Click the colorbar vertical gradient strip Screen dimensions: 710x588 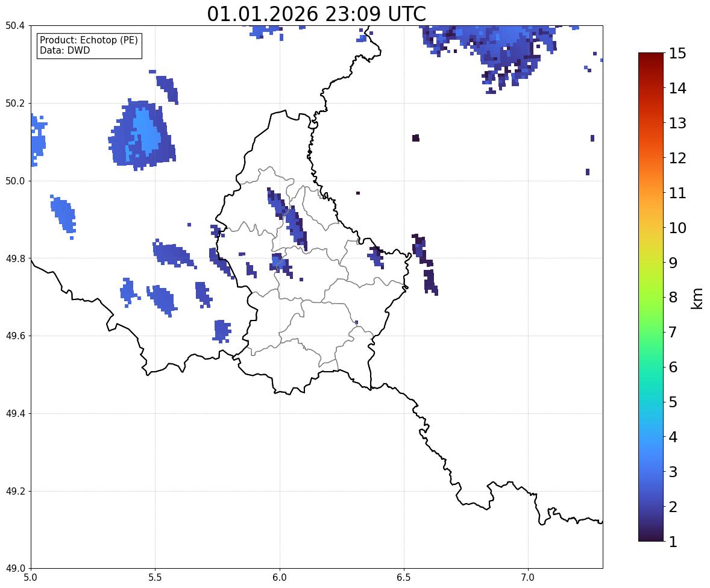pos(651,297)
